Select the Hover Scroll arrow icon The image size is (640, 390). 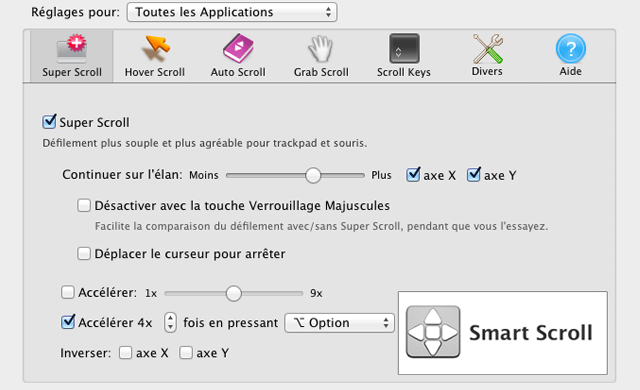(155, 49)
